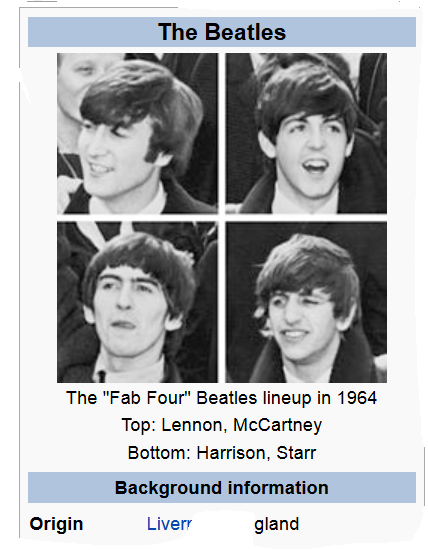Open the top-right photo of the collage
This screenshot has height=550, width=428.
pos(306,133)
